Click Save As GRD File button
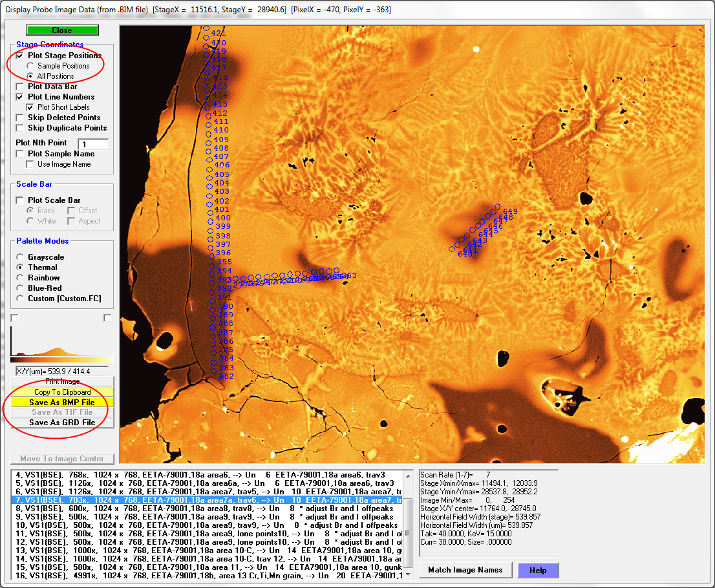Viewport: 715px width, 588px height. (62, 423)
